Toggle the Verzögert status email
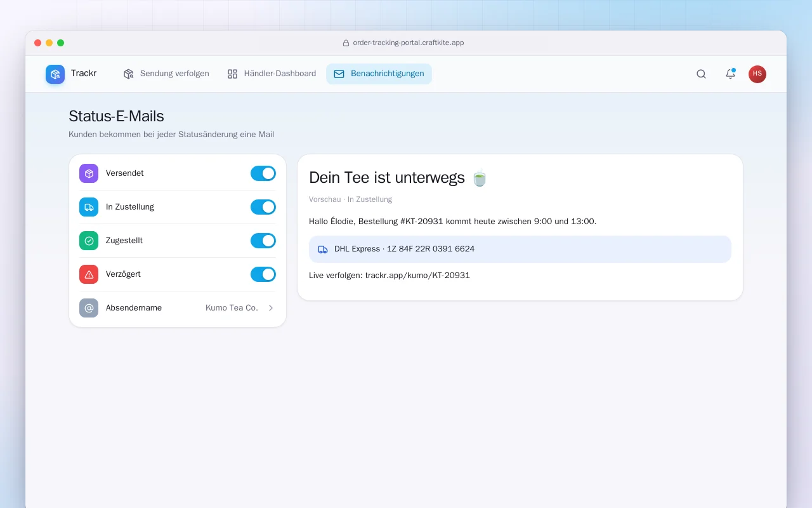The height and width of the screenshot is (508, 812). point(263,274)
